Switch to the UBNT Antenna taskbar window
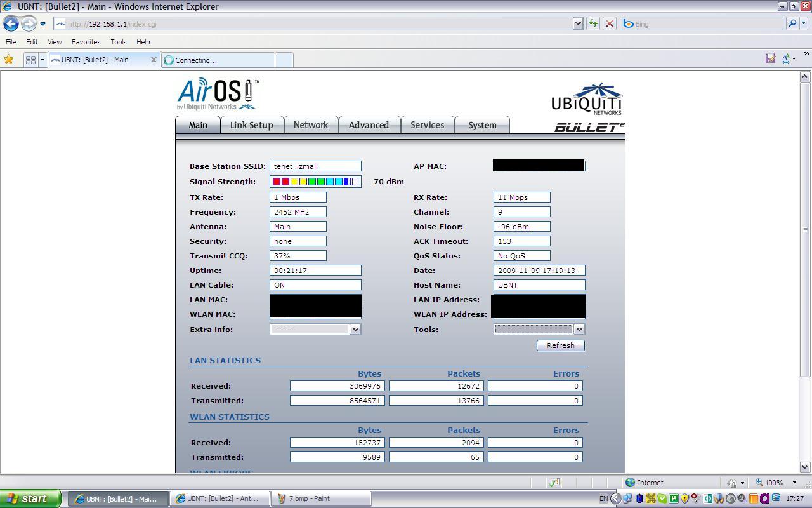The width and height of the screenshot is (812, 508). pyautogui.click(x=219, y=498)
